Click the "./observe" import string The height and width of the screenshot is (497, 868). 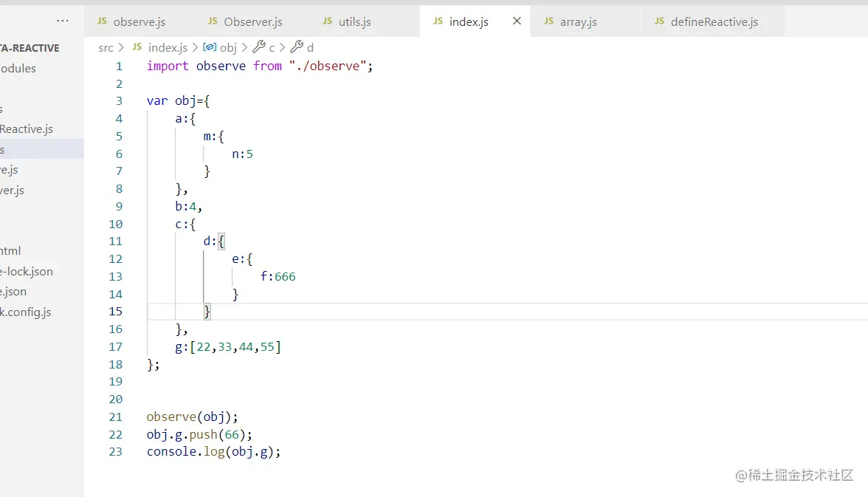328,66
